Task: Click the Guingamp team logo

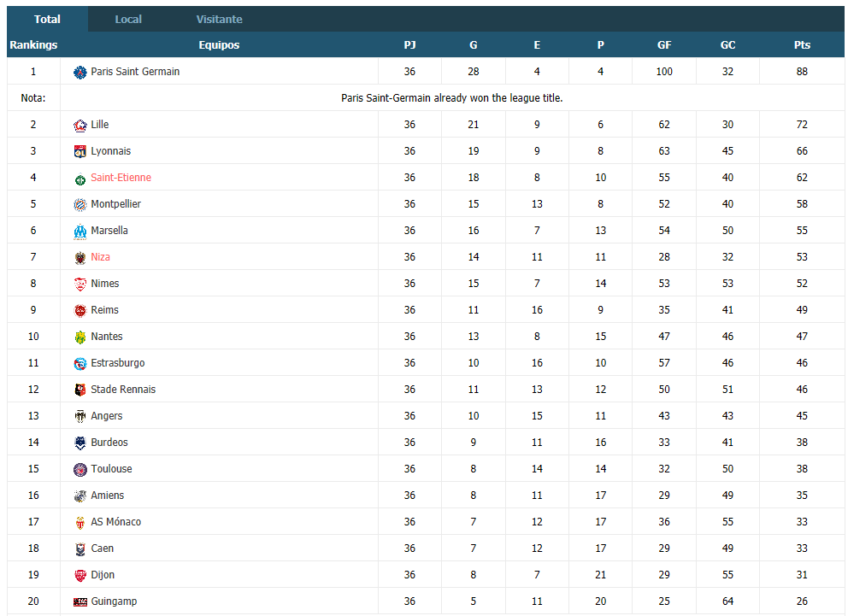Action: click(80, 601)
